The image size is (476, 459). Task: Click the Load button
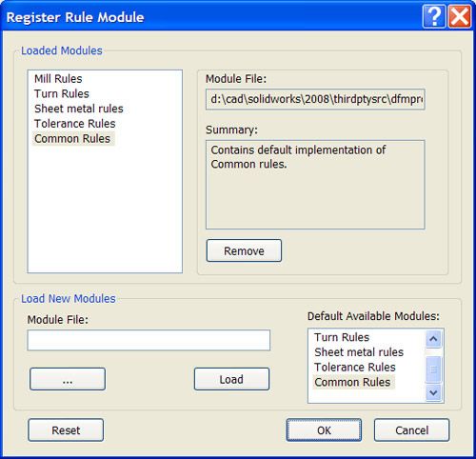[x=231, y=379]
